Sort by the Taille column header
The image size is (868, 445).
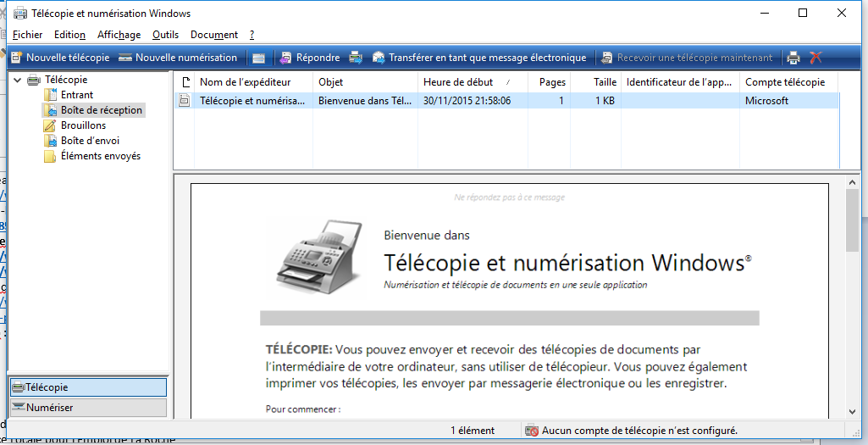click(x=596, y=82)
